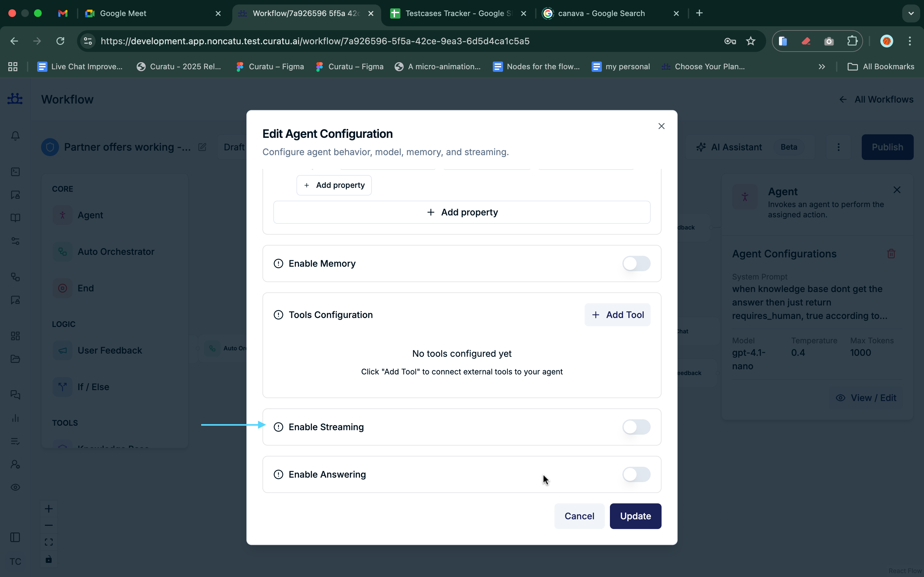
Task: Select the Agent node under CORE
Action: tap(90, 215)
